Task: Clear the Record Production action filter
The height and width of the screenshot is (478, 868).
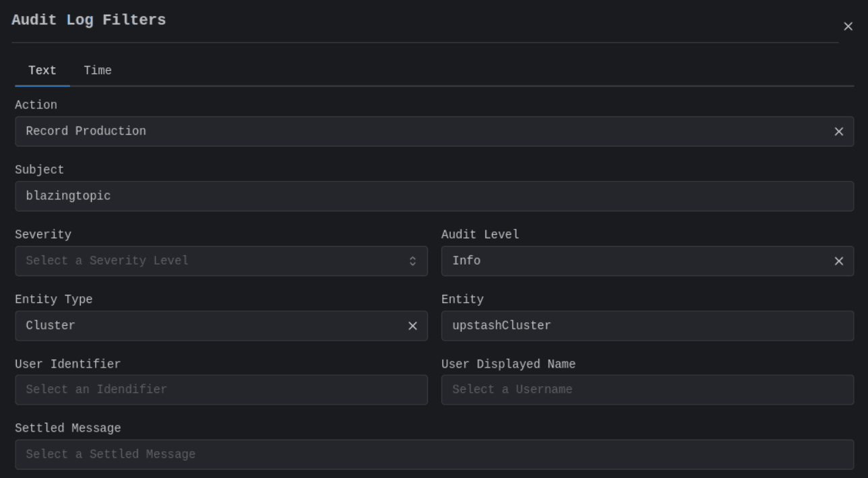Action: (x=838, y=132)
